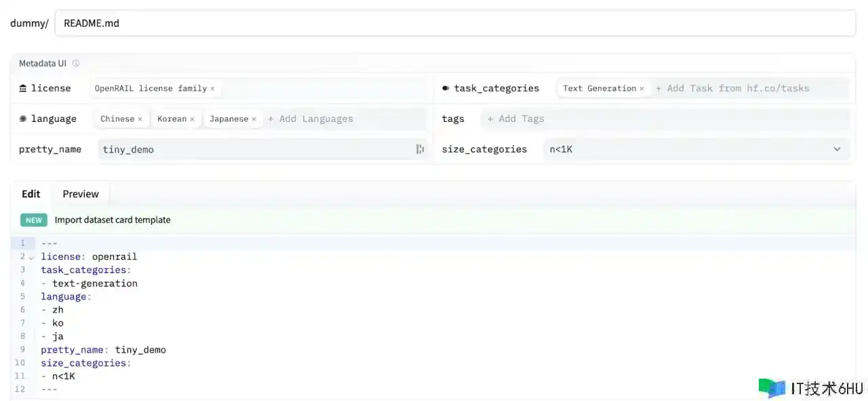Click the Metadata UI info icon

tap(76, 64)
